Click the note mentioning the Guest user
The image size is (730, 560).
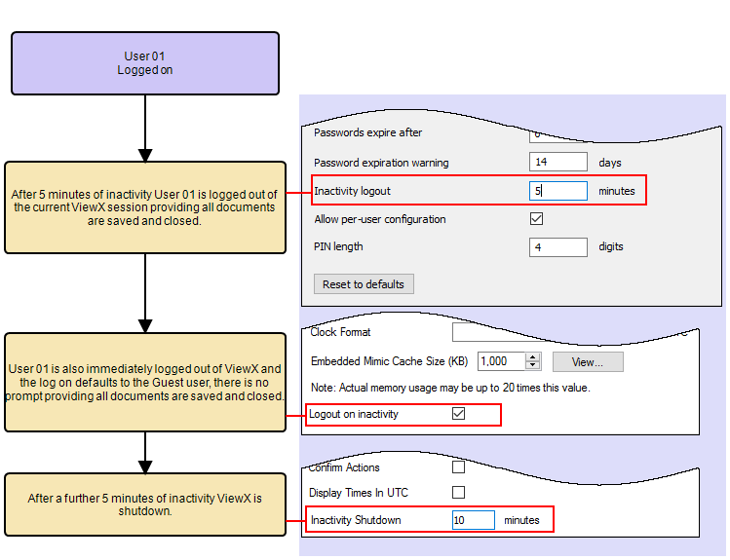pos(144,383)
